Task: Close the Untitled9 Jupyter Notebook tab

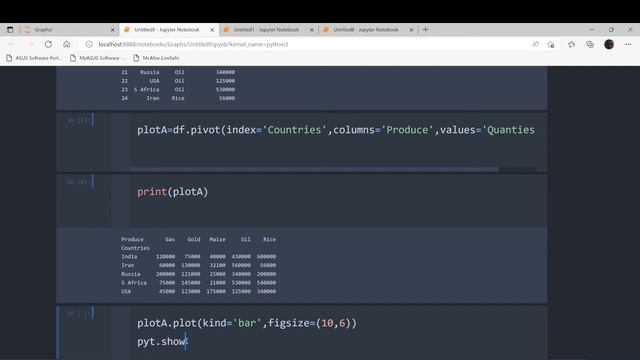Action: pyautogui.click(x=212, y=30)
